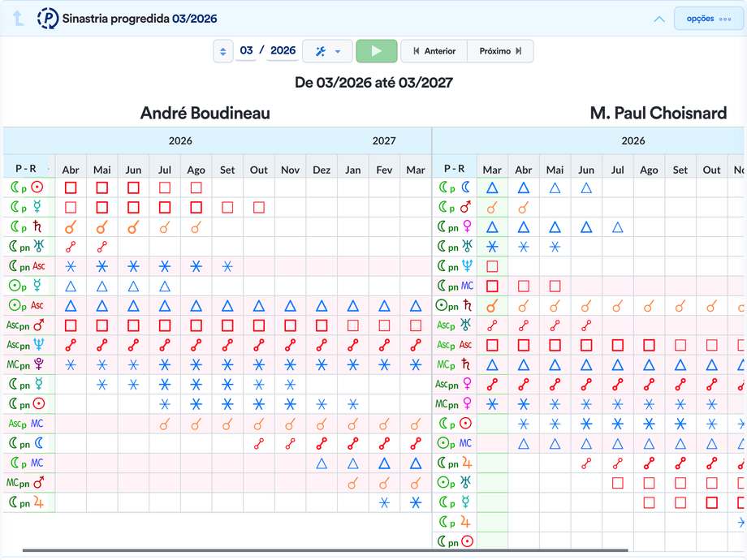This screenshot has width=747, height=560.
Task: Click Choisnard's Sun trine MC icon in Abr
Action: [x=524, y=444]
